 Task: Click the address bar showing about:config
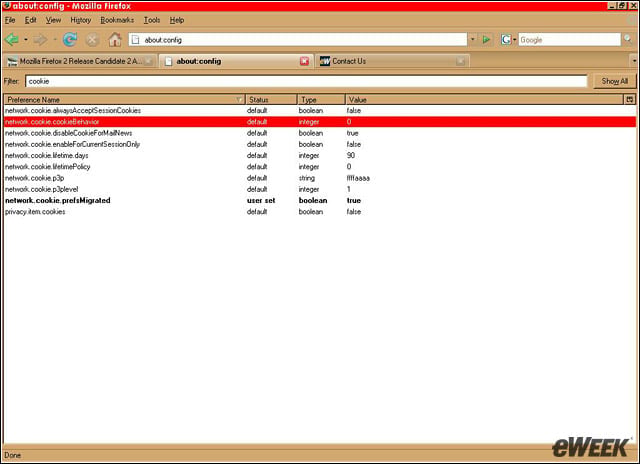[298, 40]
